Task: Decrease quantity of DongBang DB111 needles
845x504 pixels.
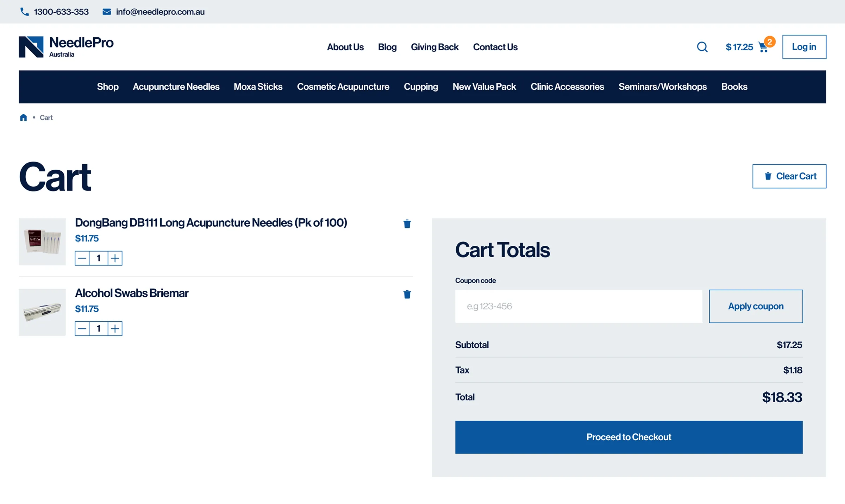Action: (x=82, y=258)
